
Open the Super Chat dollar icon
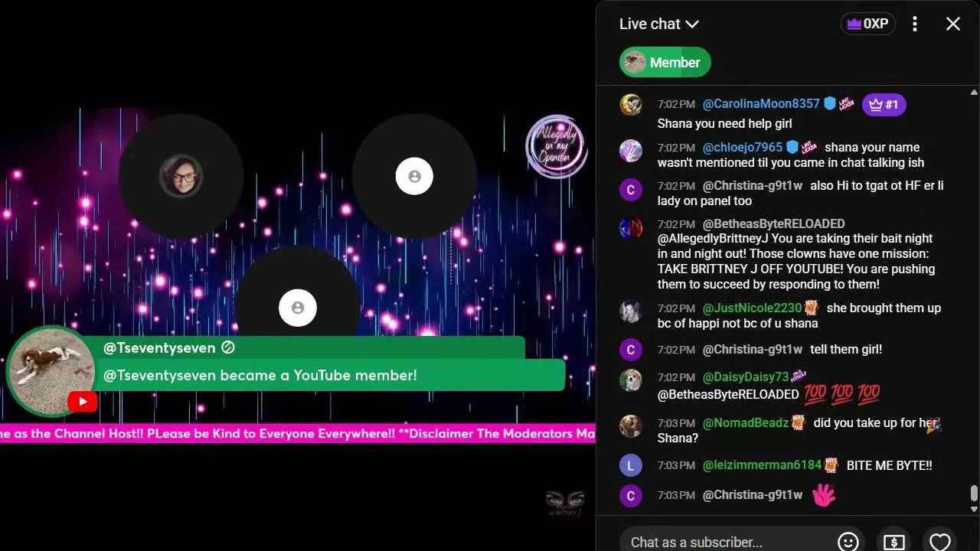[x=893, y=541]
